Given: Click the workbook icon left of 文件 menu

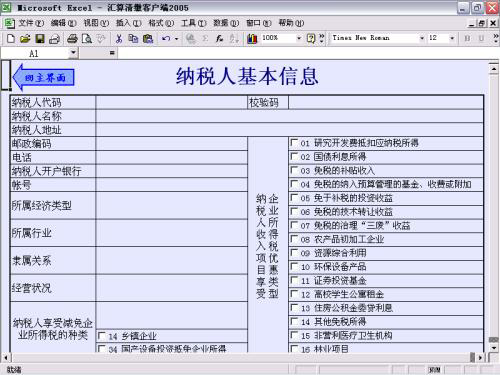Looking at the screenshot, I should pyautogui.click(x=9, y=23).
